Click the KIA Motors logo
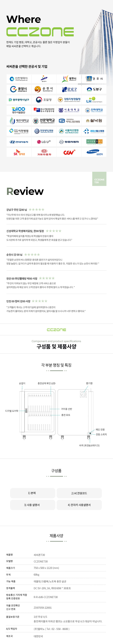 tap(44, 152)
